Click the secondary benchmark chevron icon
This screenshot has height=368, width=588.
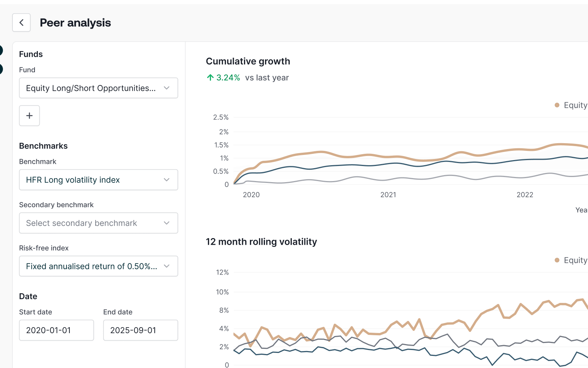166,223
